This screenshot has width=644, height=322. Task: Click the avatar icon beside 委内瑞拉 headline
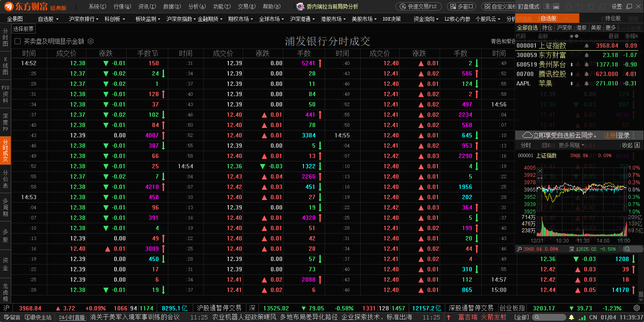300,6
